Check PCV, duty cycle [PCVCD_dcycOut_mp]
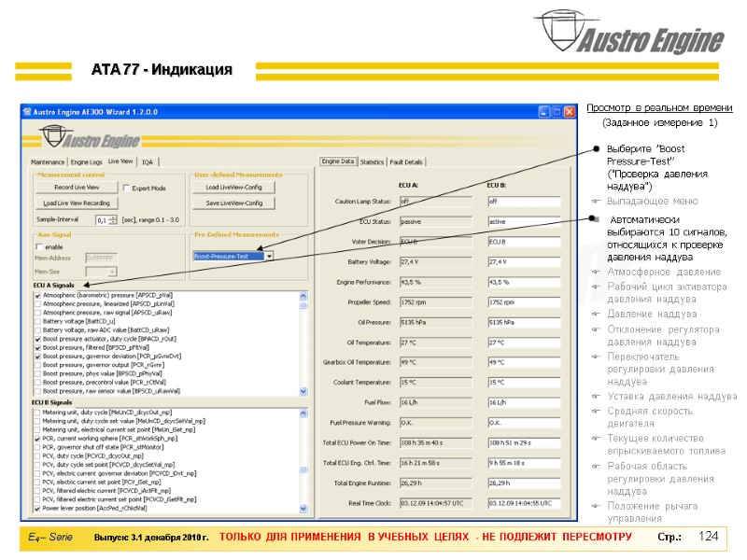Screen dimensions: 747x560 click(37, 455)
